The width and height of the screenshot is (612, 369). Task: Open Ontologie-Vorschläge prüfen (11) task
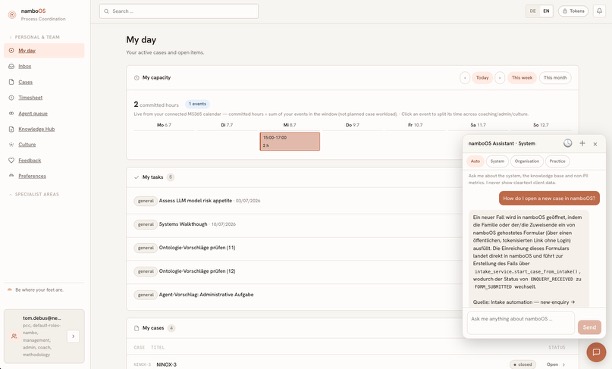(197, 248)
